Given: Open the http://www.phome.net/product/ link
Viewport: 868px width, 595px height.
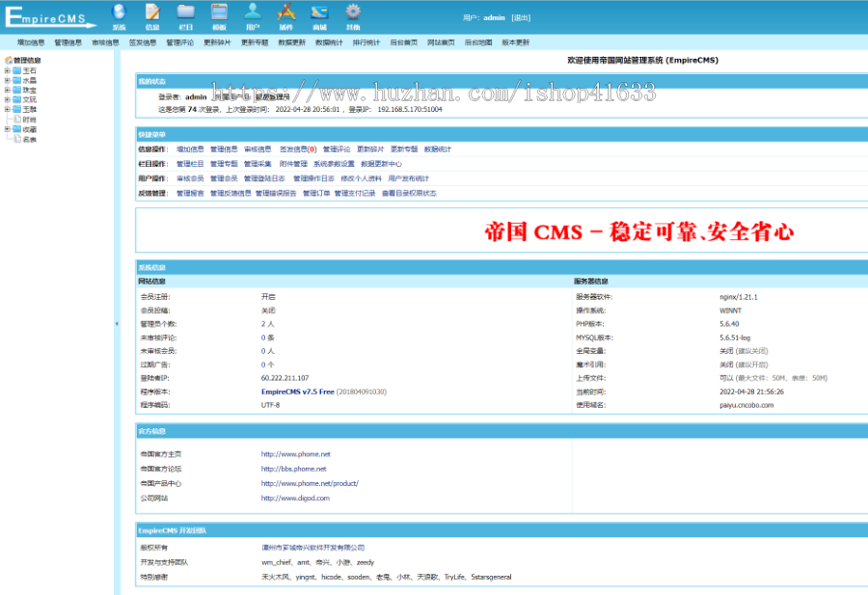Looking at the screenshot, I should (310, 484).
